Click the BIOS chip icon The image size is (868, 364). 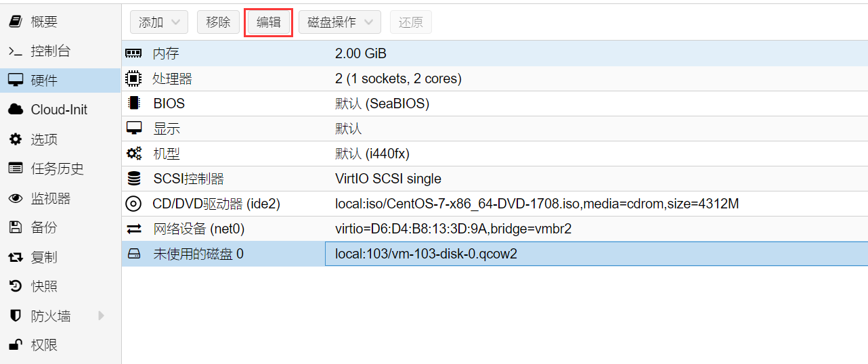coord(134,104)
